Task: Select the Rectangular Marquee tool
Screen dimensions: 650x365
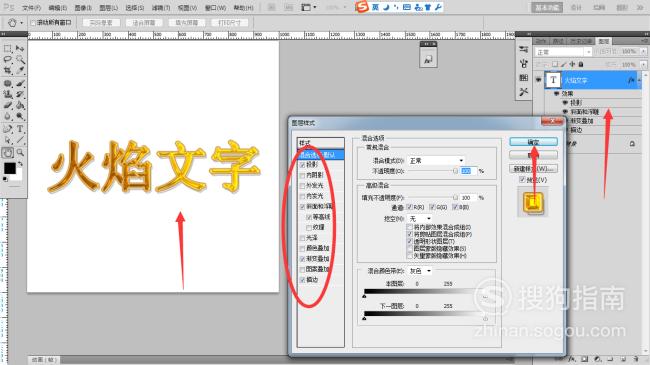Action: [x=7, y=49]
